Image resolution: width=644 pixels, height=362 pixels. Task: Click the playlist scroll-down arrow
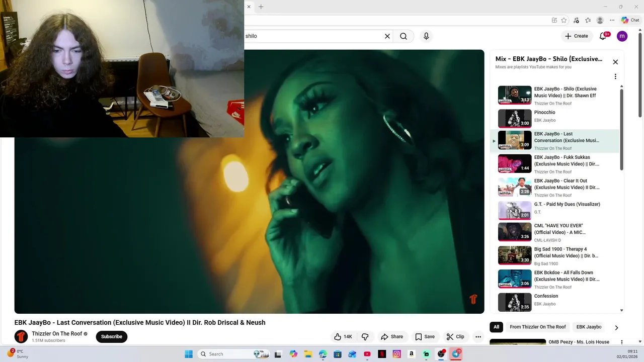[x=622, y=310]
